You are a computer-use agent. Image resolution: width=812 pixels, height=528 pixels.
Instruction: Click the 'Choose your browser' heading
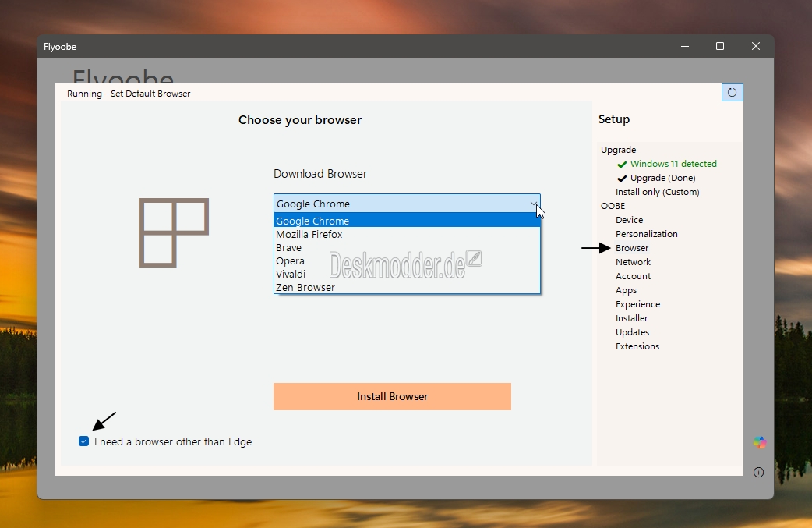tap(300, 119)
